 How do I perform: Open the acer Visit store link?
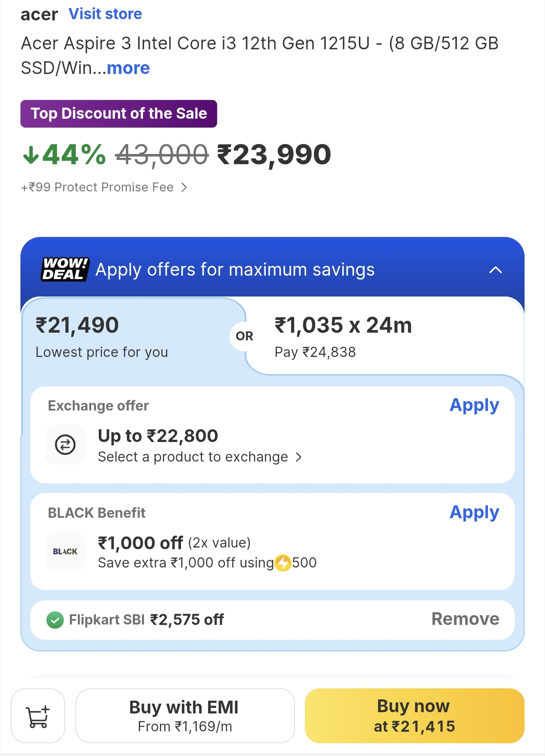pos(105,14)
